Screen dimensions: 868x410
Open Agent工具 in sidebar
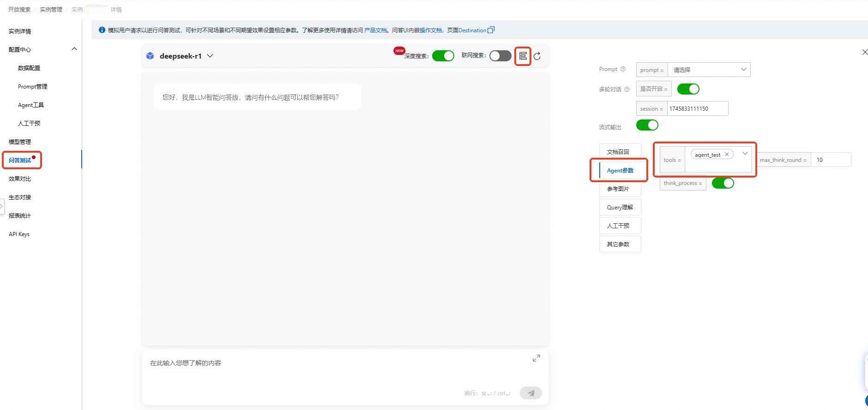click(31, 105)
